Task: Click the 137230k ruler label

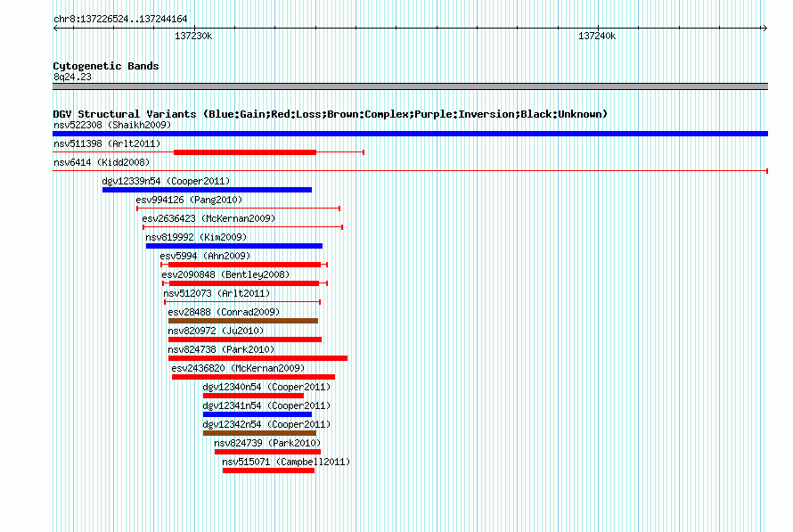Action: 193,36
